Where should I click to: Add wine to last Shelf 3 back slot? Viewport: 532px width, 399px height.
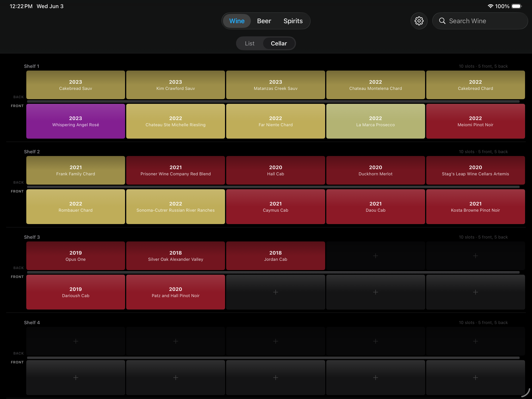pyautogui.click(x=476, y=256)
